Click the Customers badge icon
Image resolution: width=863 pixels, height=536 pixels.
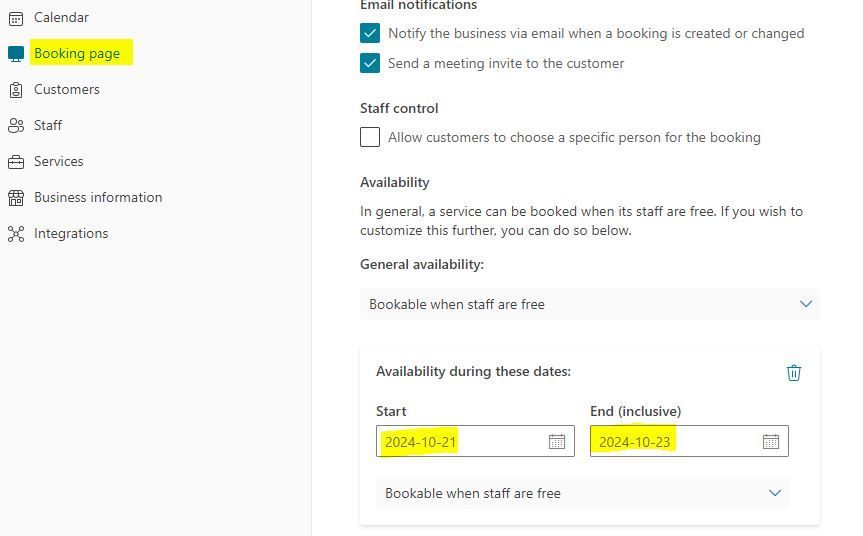coord(16,90)
